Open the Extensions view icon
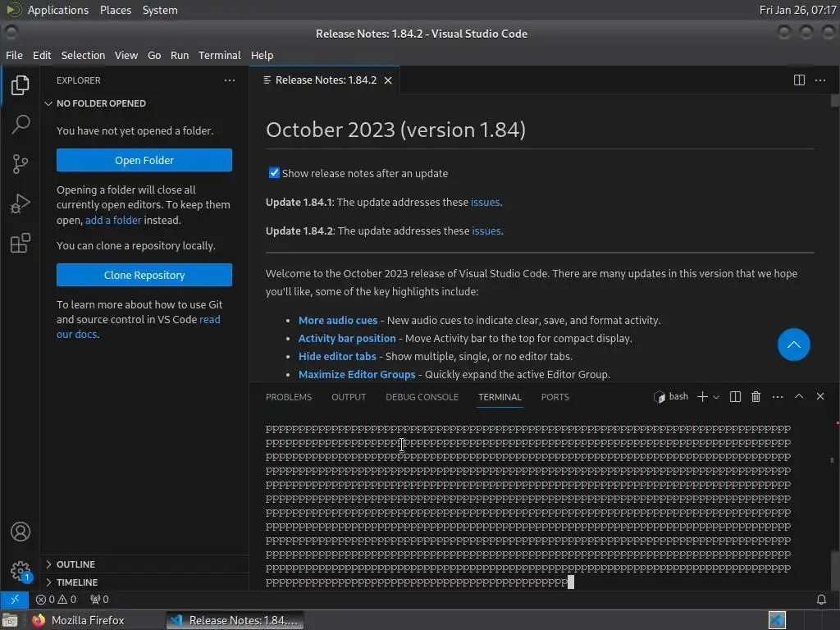The height and width of the screenshot is (630, 840). 20,243
